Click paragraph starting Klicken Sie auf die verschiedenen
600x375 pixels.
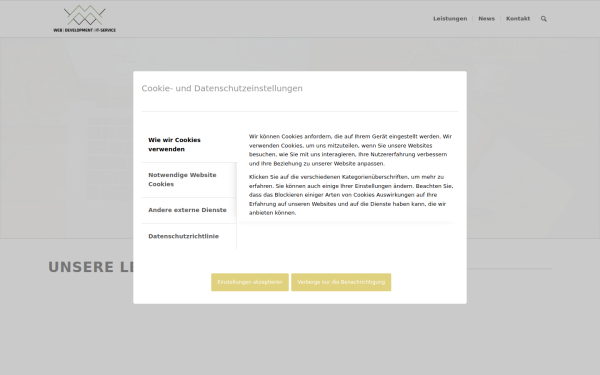point(351,195)
